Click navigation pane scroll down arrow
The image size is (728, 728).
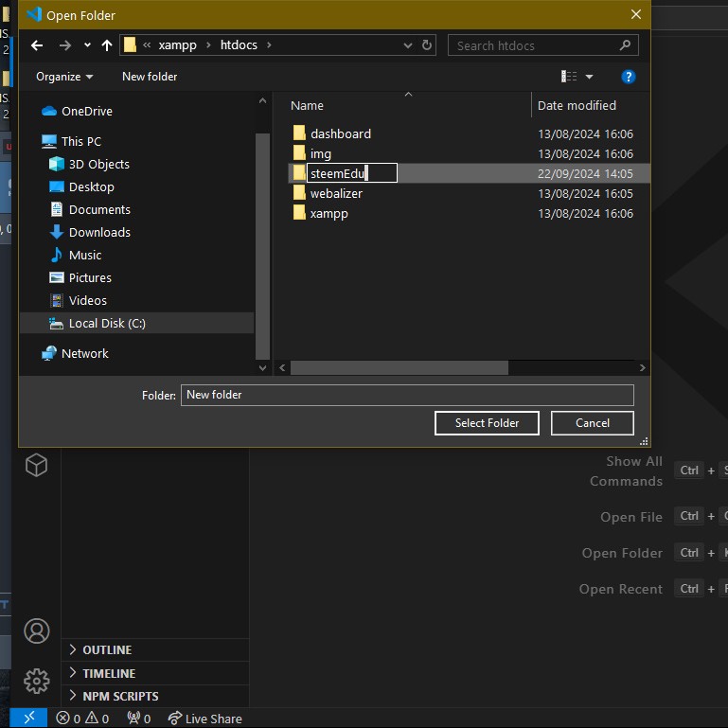262,368
